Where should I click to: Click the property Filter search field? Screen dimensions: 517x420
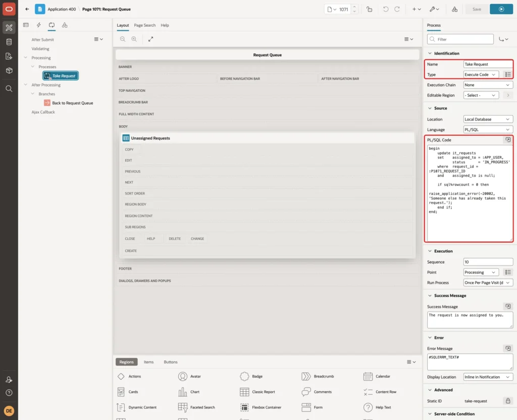click(460, 39)
